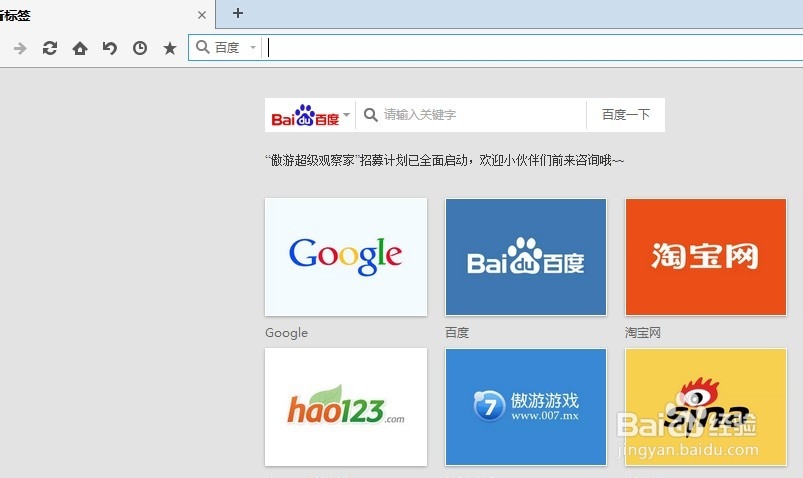Open the Google quick-access thumbnail
The height and width of the screenshot is (478, 803).
[x=346, y=257]
